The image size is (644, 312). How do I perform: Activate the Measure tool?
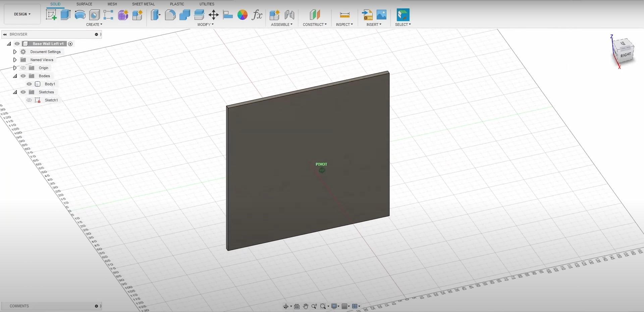coord(344,15)
